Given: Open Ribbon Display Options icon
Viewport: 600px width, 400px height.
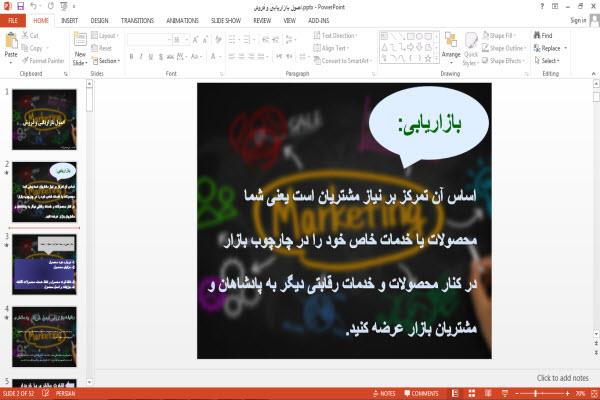Looking at the screenshot, I should click(x=555, y=6).
